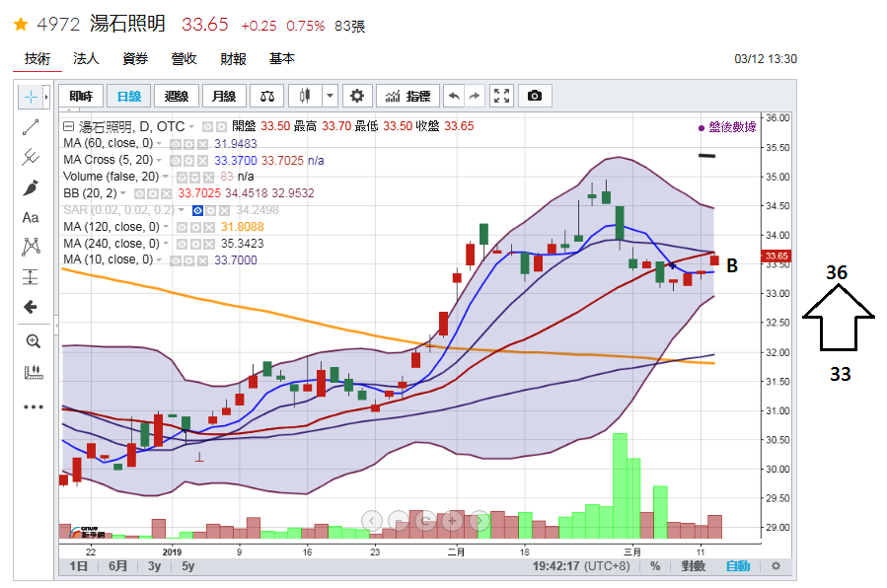The height and width of the screenshot is (588, 887).
Task: Select the XABCD pattern tool
Action: click(31, 247)
